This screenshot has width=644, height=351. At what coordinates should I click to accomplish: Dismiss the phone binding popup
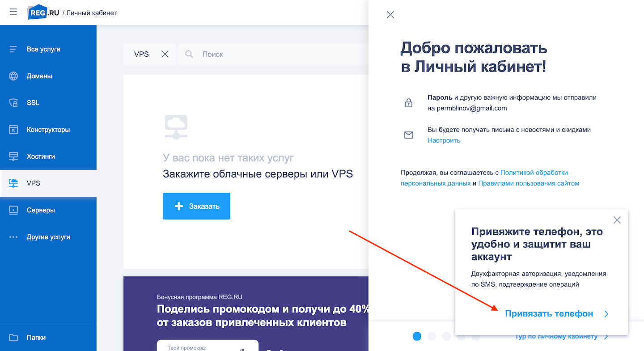pyautogui.click(x=617, y=220)
